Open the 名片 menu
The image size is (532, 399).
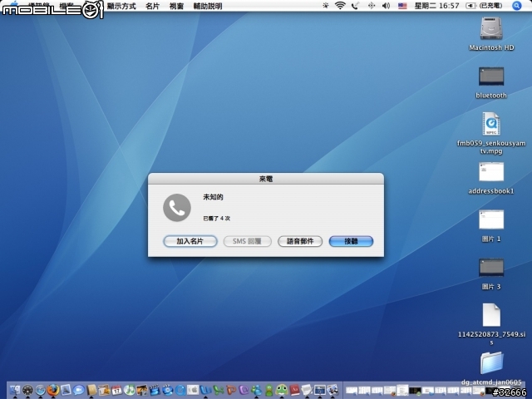click(152, 6)
